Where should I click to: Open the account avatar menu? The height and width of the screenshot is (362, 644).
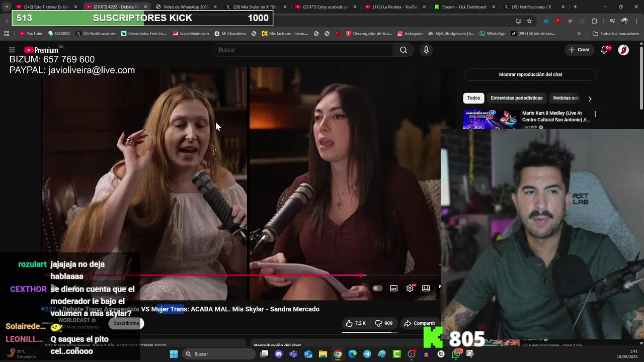coord(623,50)
